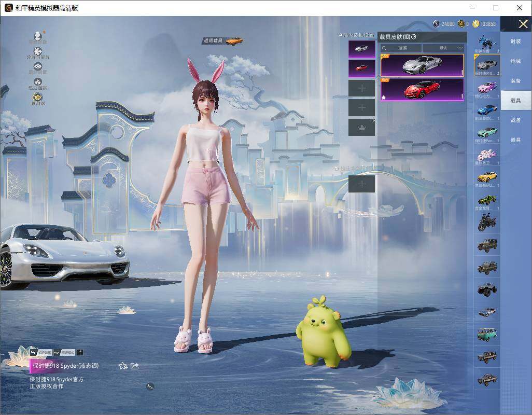Click the round horn icon on the water
The image size is (532, 415).
pyautogui.click(x=150, y=386)
